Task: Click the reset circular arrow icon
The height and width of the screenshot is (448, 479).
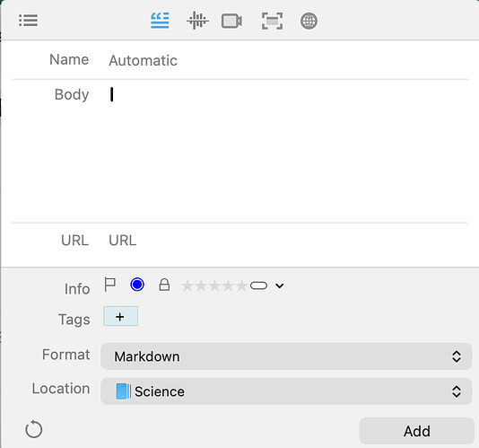Action: (x=33, y=429)
